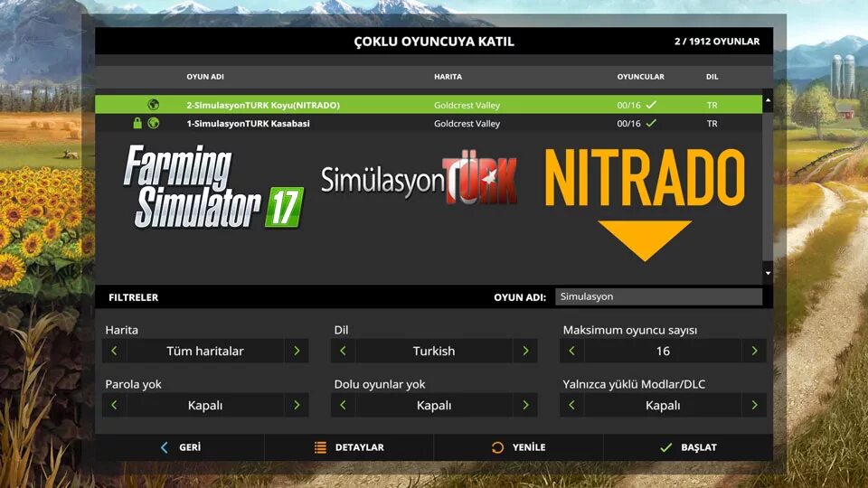Click the OYUNCULAR column header
868x488 pixels.
point(640,76)
